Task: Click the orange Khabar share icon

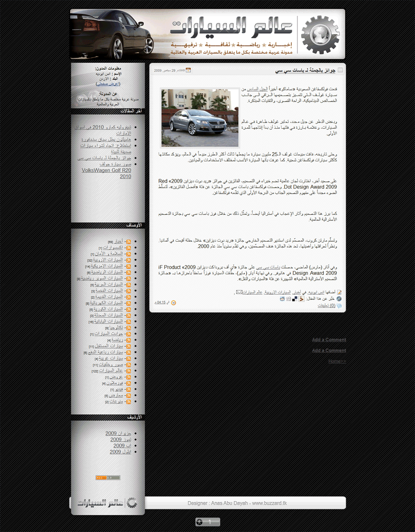Action: coord(301,299)
